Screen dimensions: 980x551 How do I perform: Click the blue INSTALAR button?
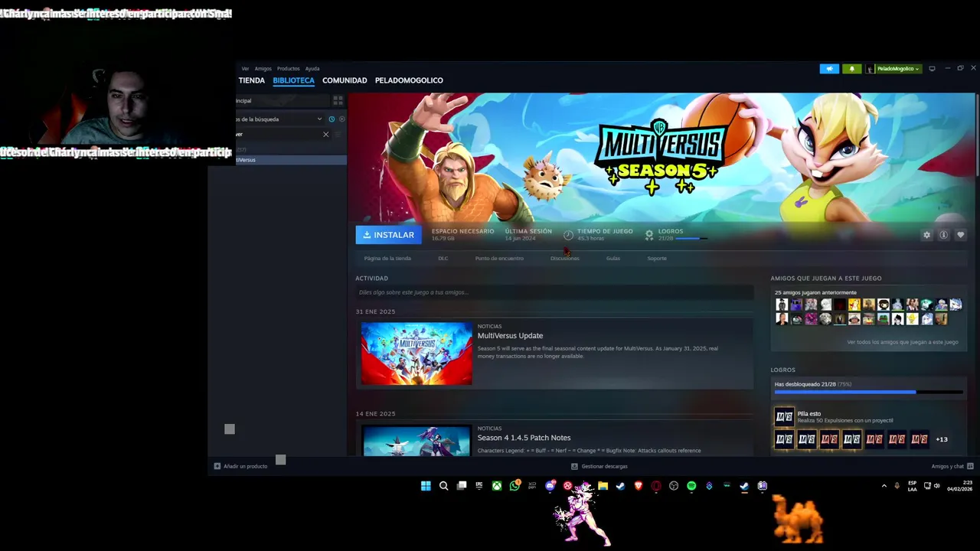(388, 235)
